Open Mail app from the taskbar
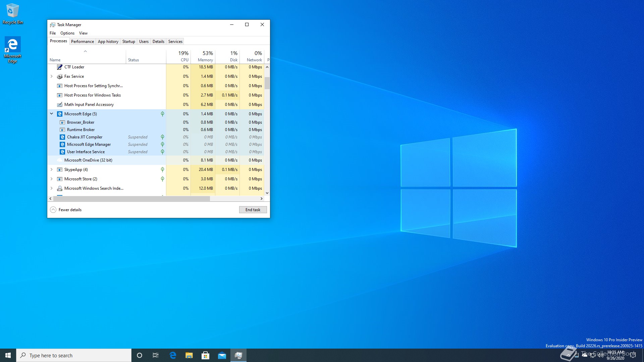 pyautogui.click(x=222, y=355)
